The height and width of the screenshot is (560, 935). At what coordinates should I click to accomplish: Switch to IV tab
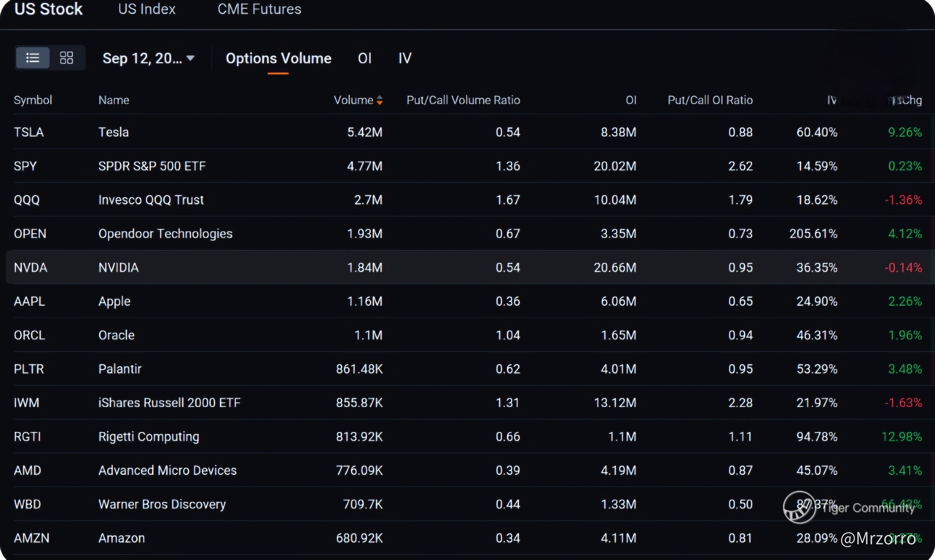click(405, 59)
